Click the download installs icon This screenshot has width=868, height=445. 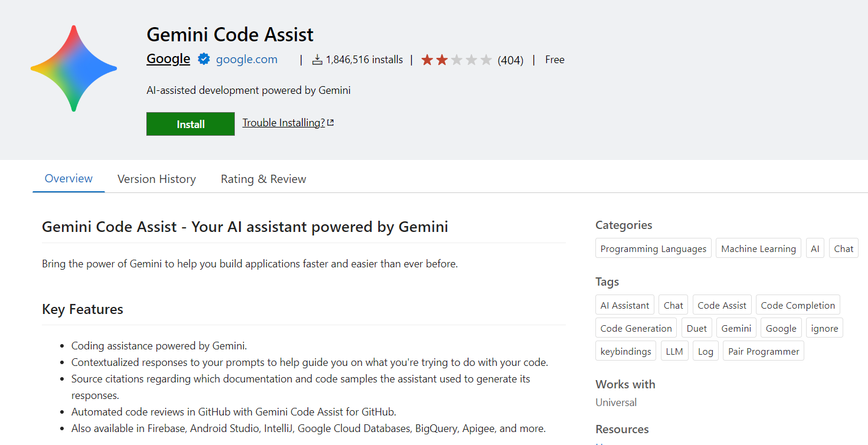317,60
